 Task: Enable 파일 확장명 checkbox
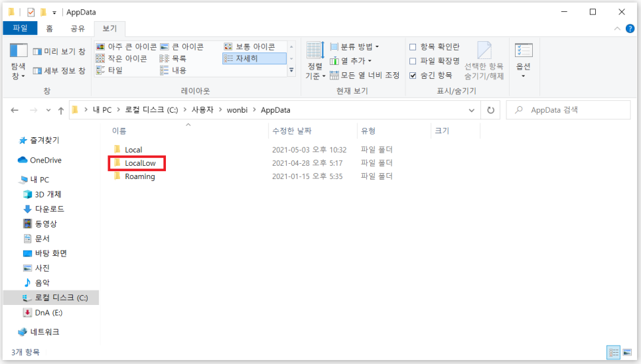[413, 61]
